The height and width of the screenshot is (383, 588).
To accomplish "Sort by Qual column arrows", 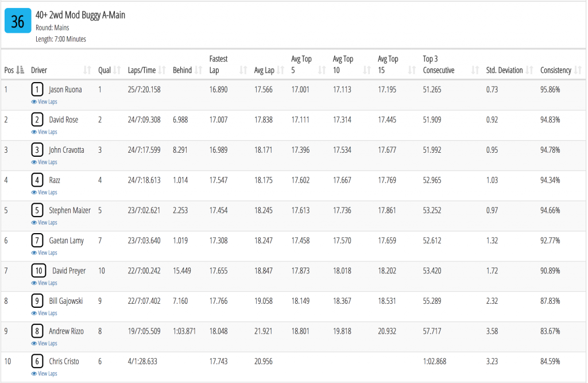I will click(x=117, y=70).
